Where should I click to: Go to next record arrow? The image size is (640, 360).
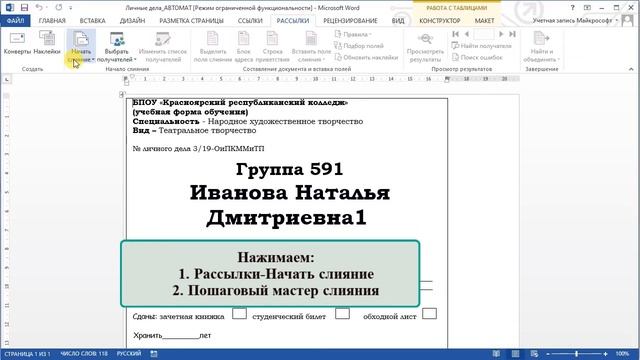tap(501, 34)
